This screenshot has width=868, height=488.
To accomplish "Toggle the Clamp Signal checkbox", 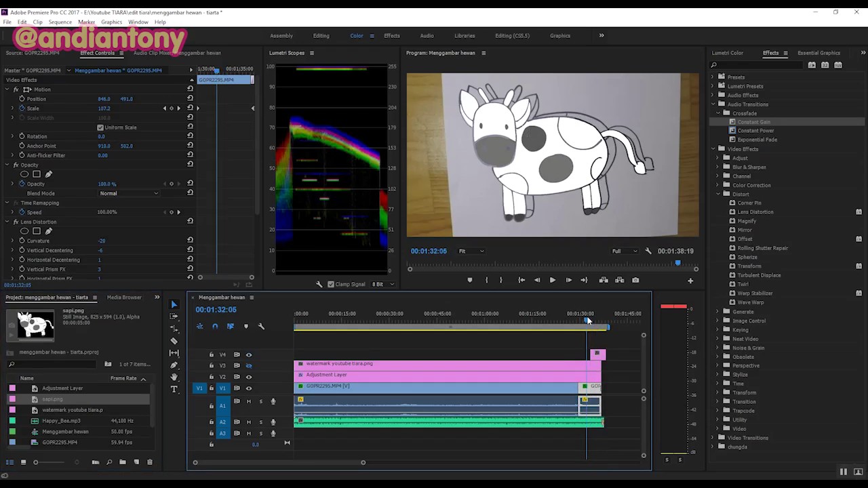I will pyautogui.click(x=331, y=284).
